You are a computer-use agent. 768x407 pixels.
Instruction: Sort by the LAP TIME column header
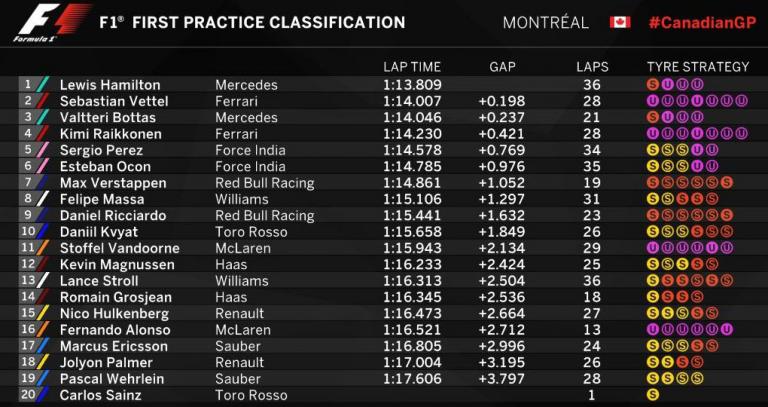[x=412, y=67]
